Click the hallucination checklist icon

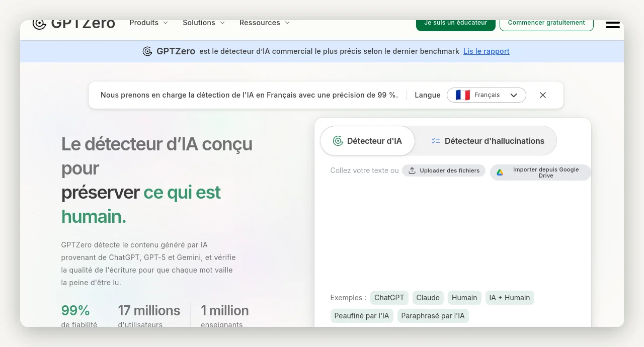tap(436, 141)
